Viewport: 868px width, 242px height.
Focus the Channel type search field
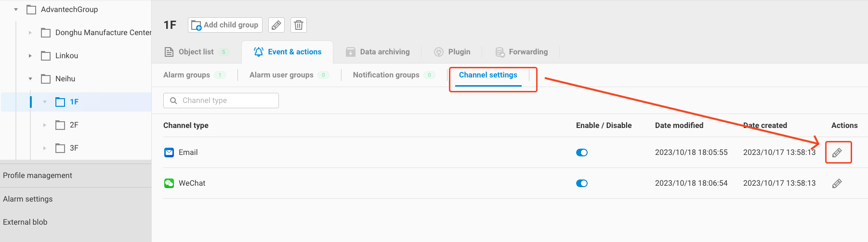226,101
